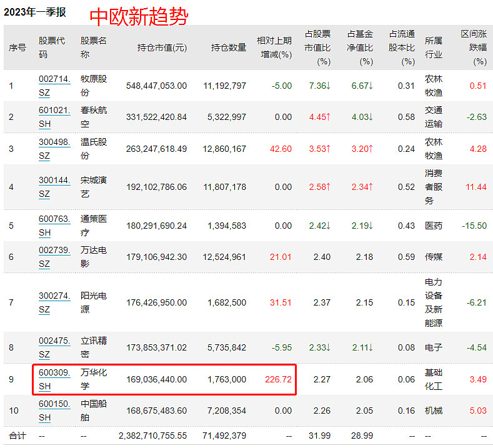Viewport: 493px width, 448px height.
Task: Open stock code link 600150.SH
Action: (x=54, y=411)
